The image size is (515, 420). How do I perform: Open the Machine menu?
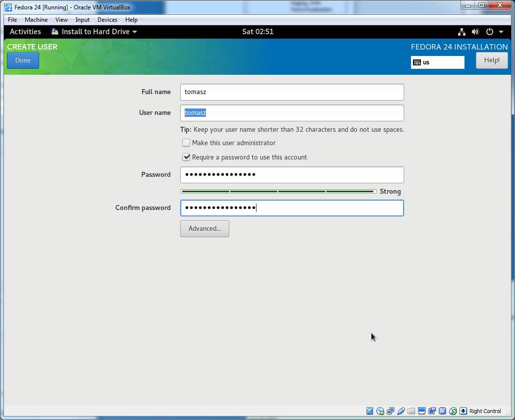tap(36, 20)
